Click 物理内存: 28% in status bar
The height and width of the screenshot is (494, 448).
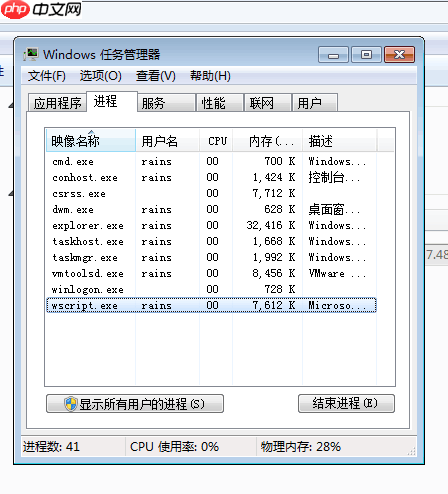(301, 447)
